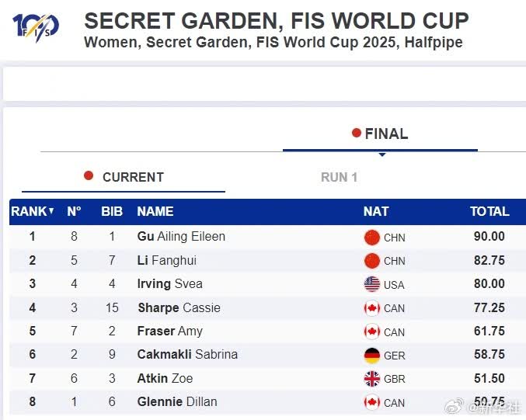This screenshot has height=420, width=526.
Task: Click the FIS 100 logo
Action: [36, 28]
